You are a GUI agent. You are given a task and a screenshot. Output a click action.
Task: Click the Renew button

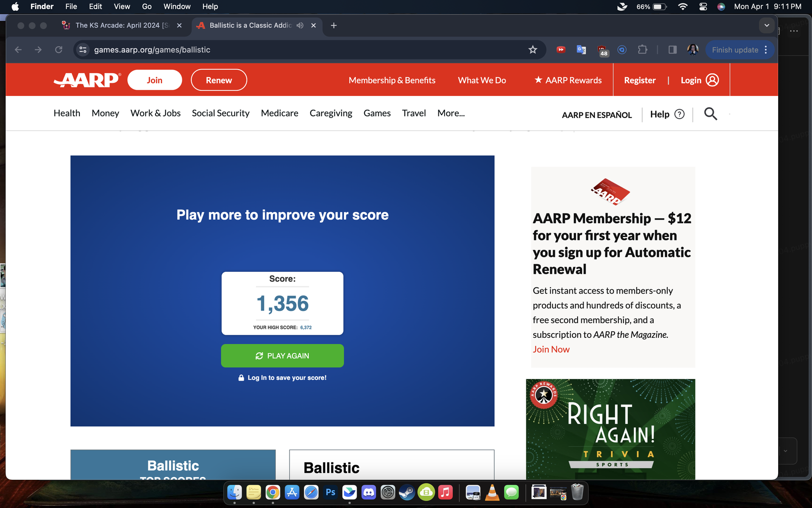pyautogui.click(x=219, y=80)
